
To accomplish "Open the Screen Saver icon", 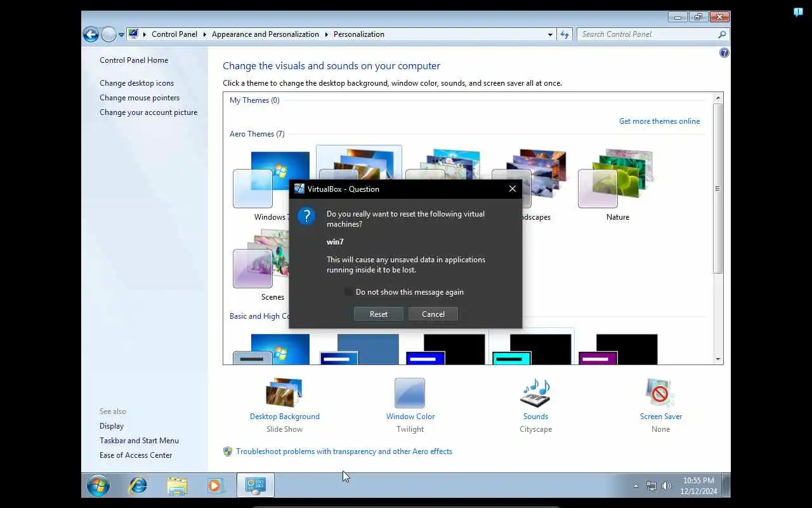I will (x=660, y=392).
